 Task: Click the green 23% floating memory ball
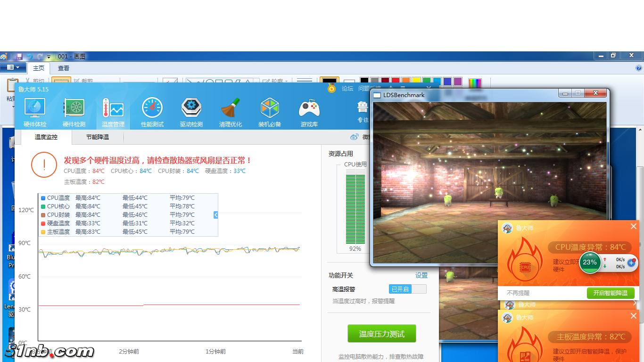pyautogui.click(x=590, y=263)
